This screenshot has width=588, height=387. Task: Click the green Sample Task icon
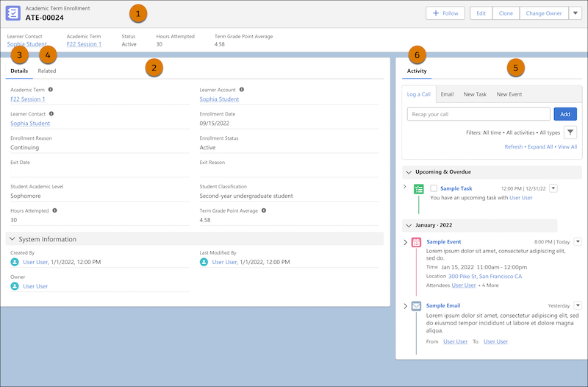click(419, 189)
